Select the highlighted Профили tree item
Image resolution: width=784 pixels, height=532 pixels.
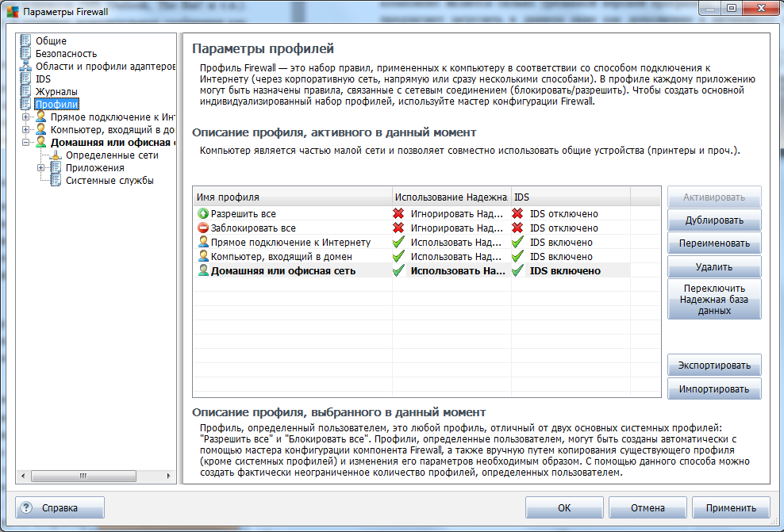point(56,105)
